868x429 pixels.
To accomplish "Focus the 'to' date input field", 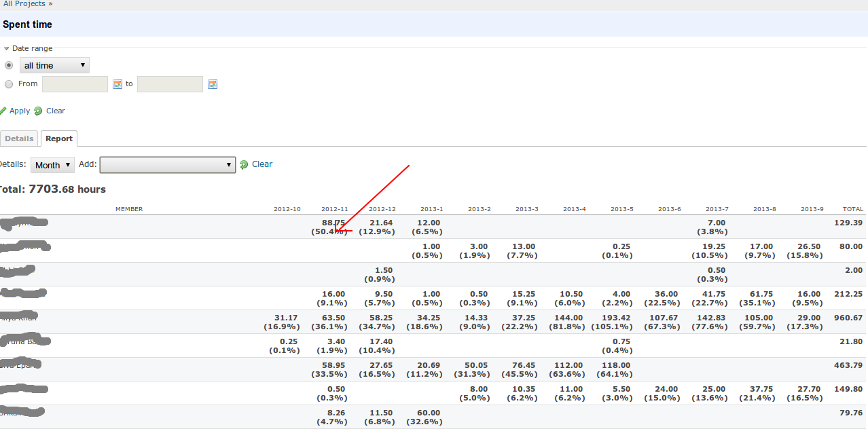I will (170, 84).
